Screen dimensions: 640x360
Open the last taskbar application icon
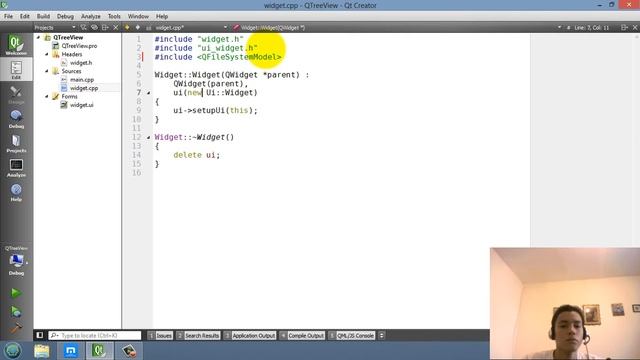(x=129, y=351)
